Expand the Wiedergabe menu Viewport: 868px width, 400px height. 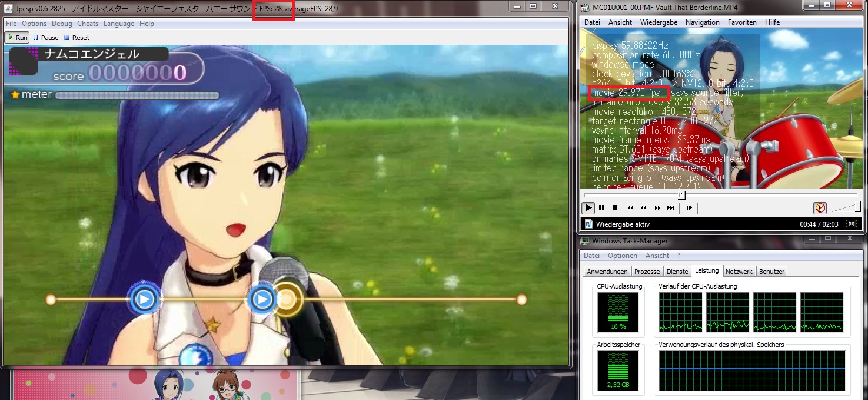[x=659, y=22]
